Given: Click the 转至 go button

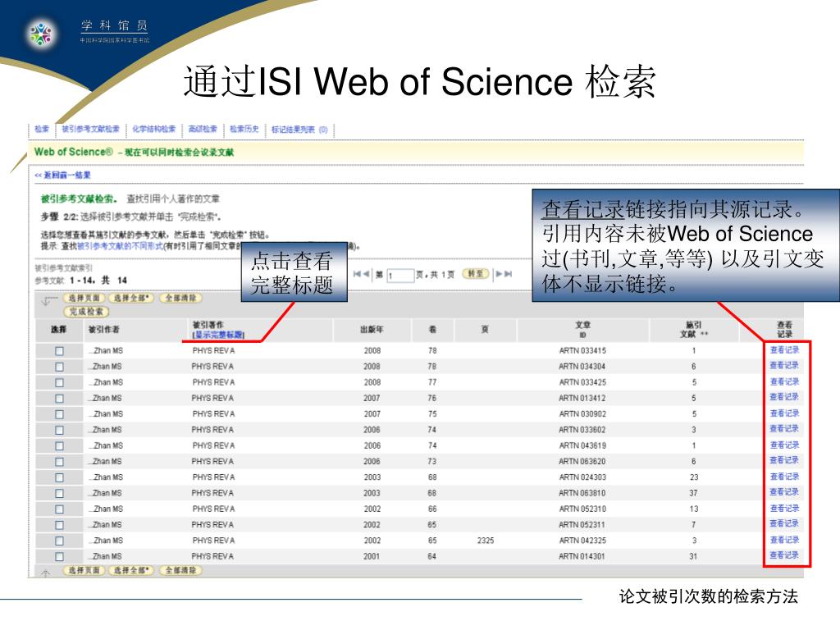Looking at the screenshot, I should (475, 274).
